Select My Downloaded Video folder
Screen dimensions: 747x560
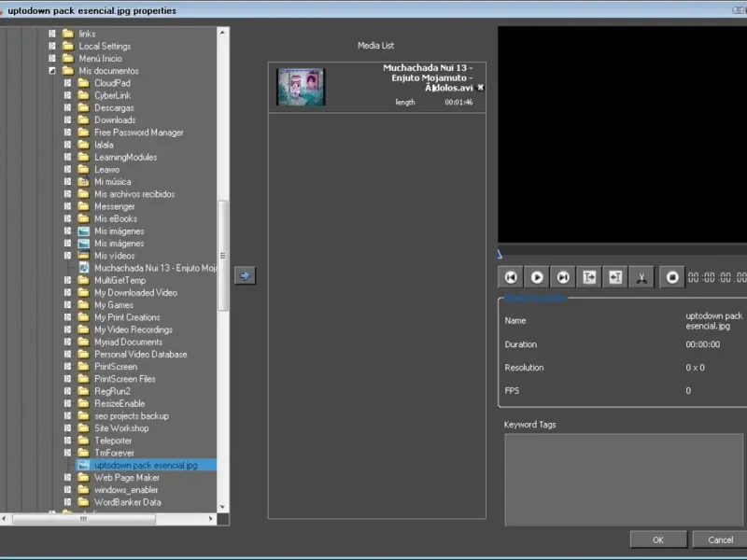135,293
